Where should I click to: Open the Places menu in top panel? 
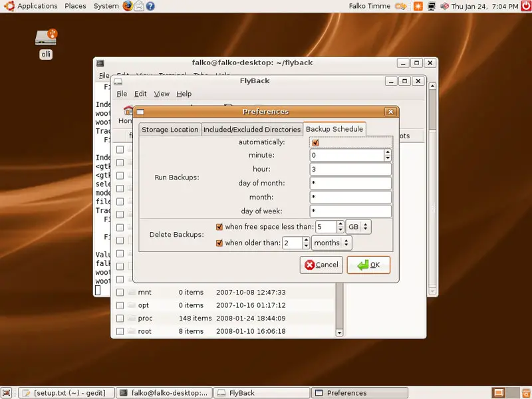[x=75, y=6]
